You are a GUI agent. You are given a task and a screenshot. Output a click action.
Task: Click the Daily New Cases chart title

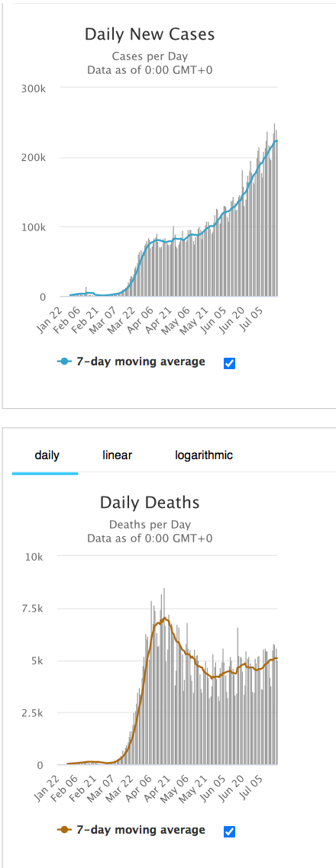(150, 34)
